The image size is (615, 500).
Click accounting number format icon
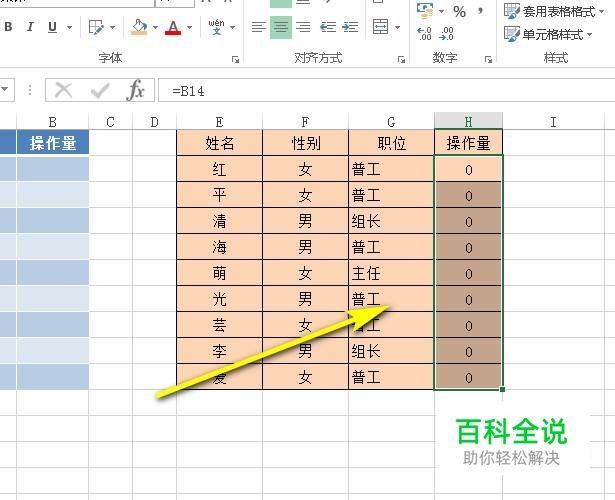[425, 10]
